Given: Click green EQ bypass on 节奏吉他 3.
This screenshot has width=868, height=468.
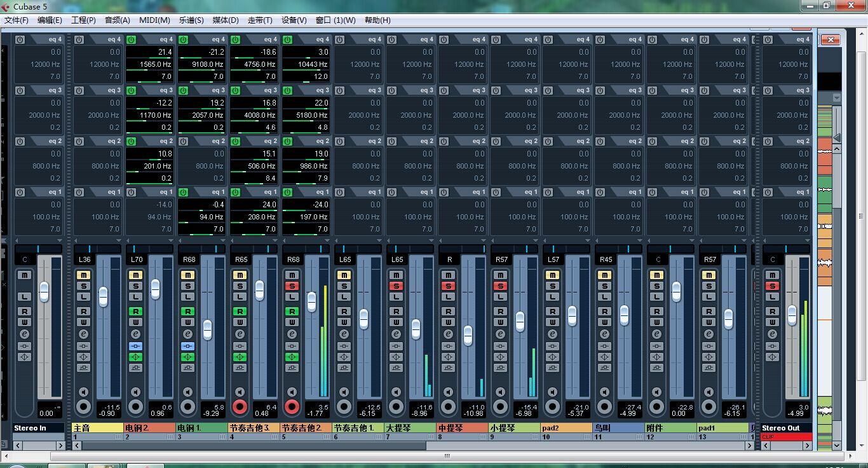Looking at the screenshot, I should pos(240,357).
